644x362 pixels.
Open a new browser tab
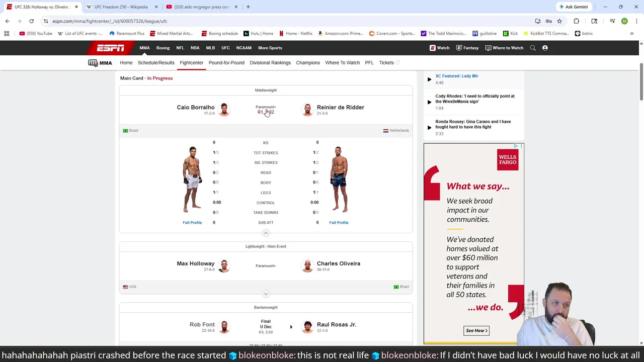click(248, 7)
